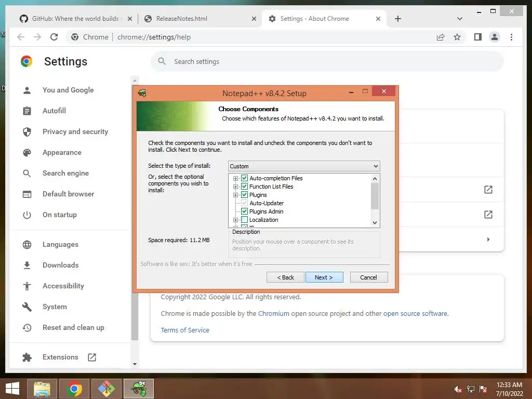Click the On startup power icon
The image size is (532, 399).
pyautogui.click(x=27, y=215)
